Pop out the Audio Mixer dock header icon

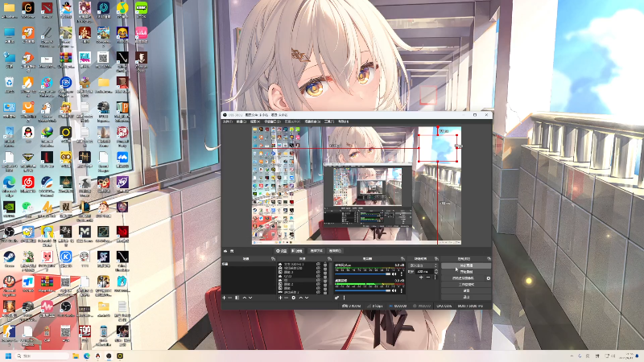[x=403, y=258]
